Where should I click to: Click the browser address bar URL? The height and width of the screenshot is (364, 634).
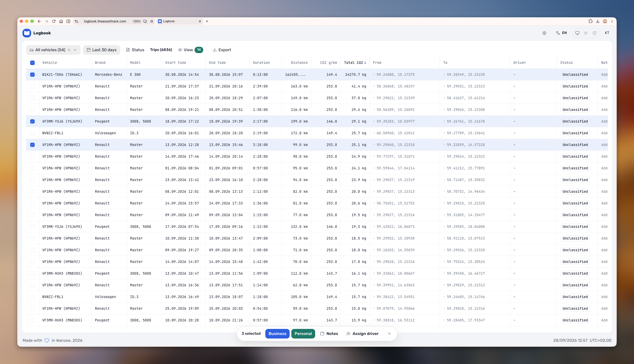(105, 21)
